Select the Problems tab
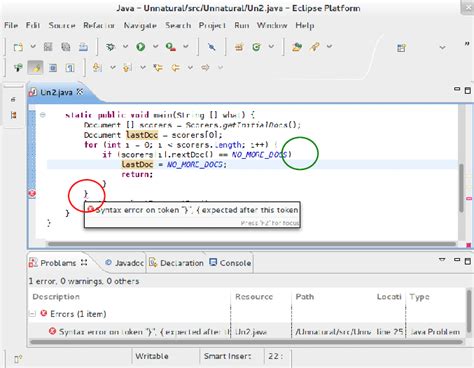 pyautogui.click(x=58, y=263)
